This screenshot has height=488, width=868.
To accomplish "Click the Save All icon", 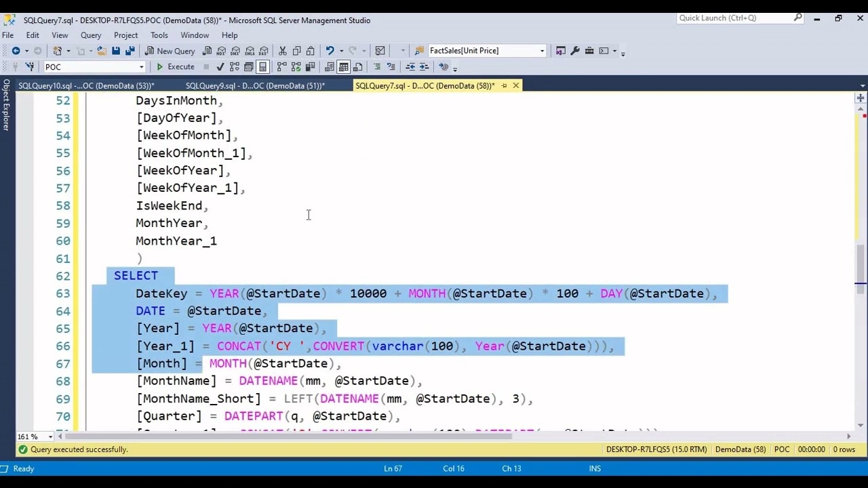I will click(130, 51).
